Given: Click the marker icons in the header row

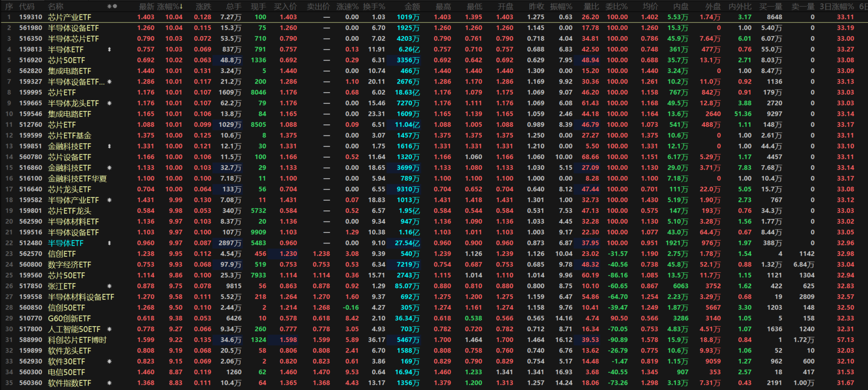Looking at the screenshot, I should point(112,6).
